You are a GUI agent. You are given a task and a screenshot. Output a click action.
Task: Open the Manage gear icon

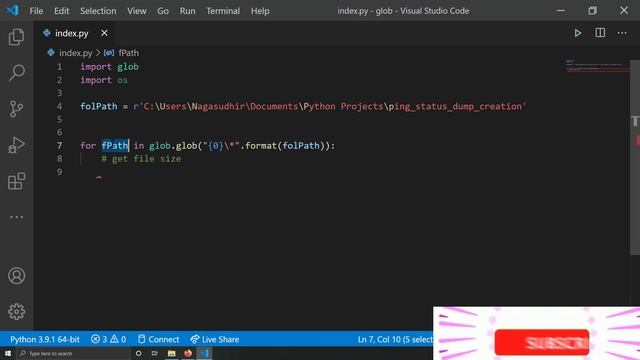(16, 311)
